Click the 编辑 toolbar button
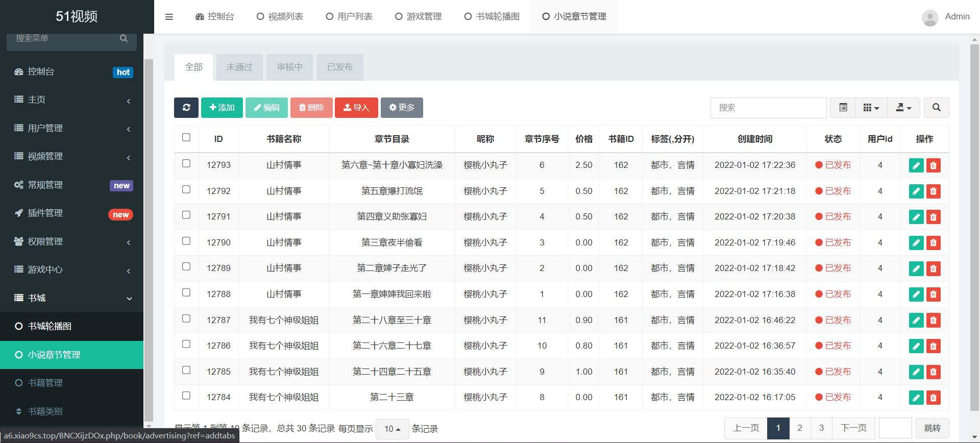Viewport: 980px width, 443px height. (267, 108)
